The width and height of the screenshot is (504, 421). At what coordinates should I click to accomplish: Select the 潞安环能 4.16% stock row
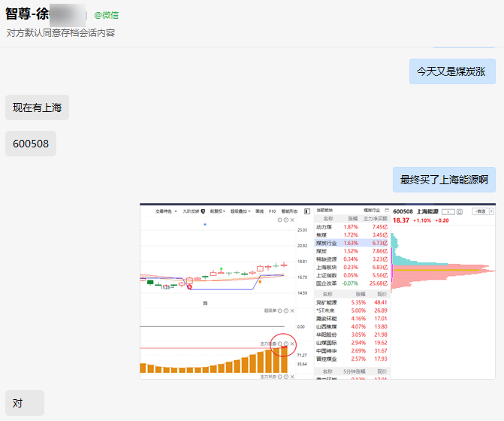point(352,319)
